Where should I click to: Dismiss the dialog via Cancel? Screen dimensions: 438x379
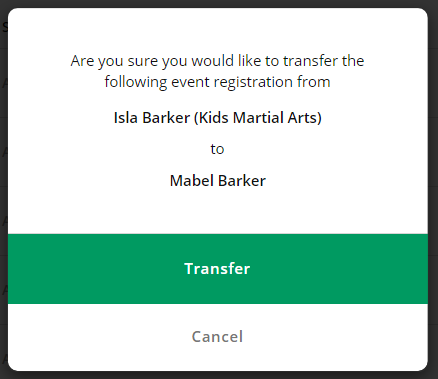[x=218, y=337]
